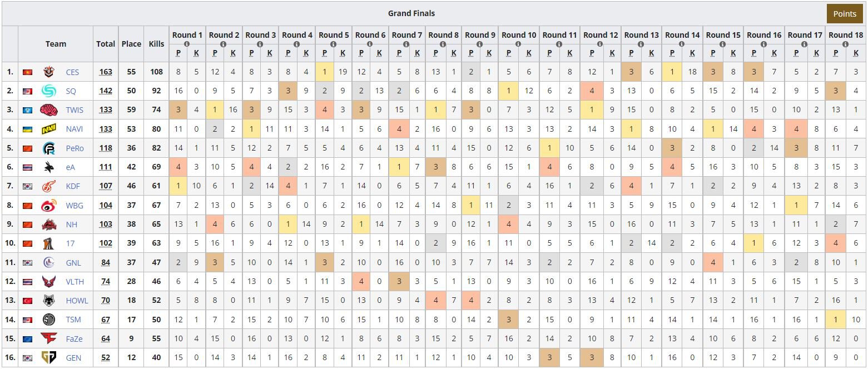Click Round 1 info icon
The image size is (868, 369).
(187, 44)
